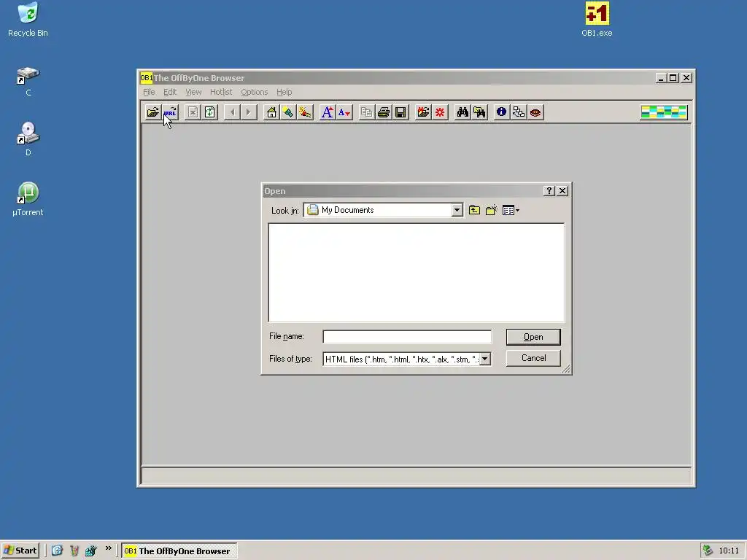The height and width of the screenshot is (560, 747).
Task: Open the Edit menu
Action: (x=170, y=92)
